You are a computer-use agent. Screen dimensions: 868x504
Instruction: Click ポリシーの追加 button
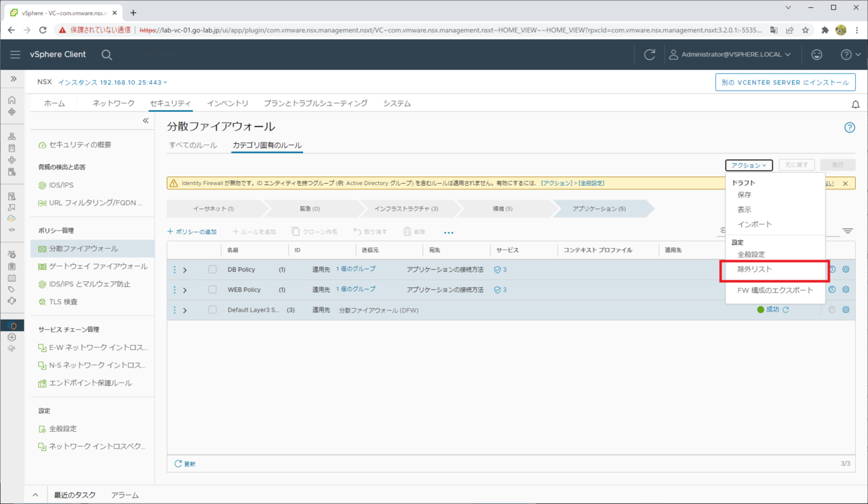192,232
